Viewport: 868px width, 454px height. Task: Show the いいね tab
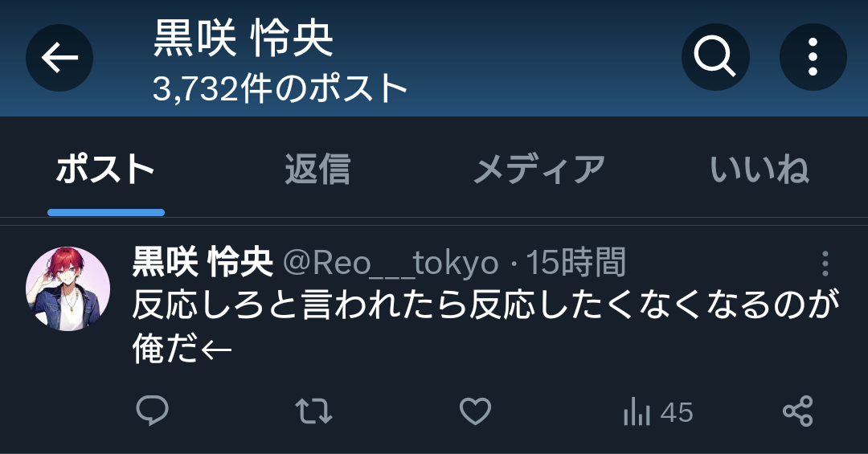coord(759,170)
